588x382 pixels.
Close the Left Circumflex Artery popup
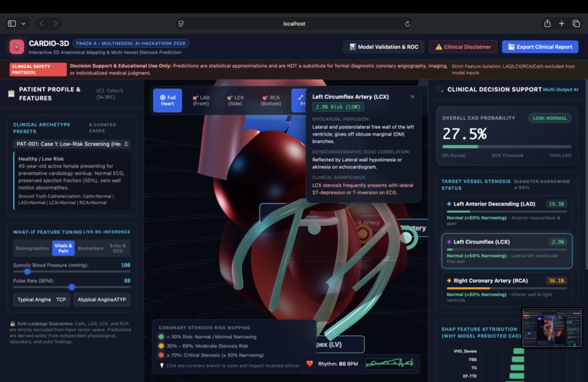coord(412,97)
